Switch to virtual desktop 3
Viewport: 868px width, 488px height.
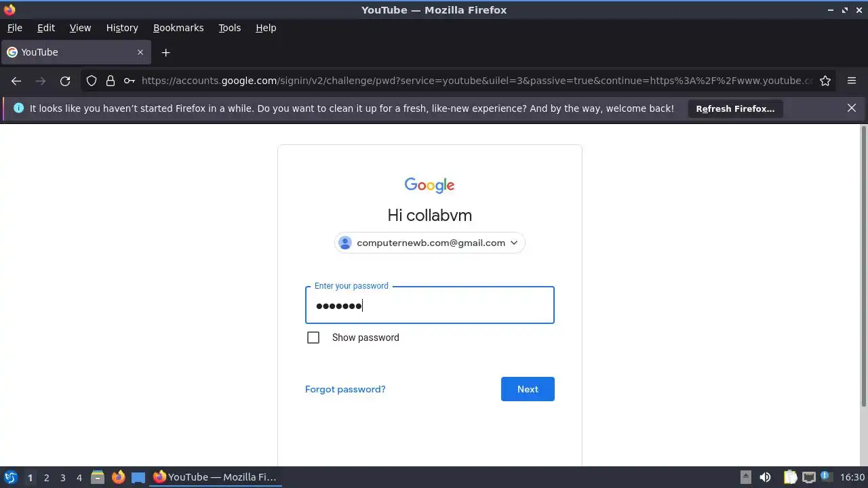[62, 477]
